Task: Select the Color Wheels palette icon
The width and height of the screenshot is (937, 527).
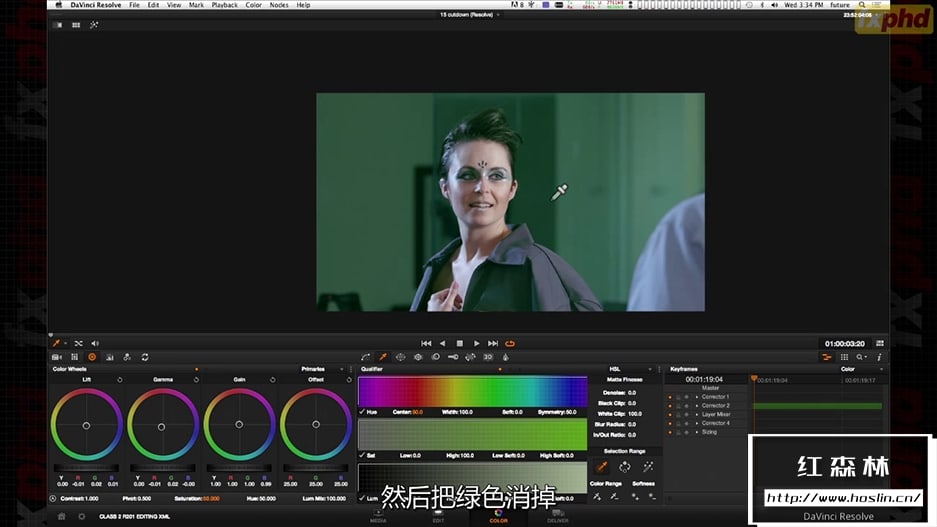Action: coord(92,357)
